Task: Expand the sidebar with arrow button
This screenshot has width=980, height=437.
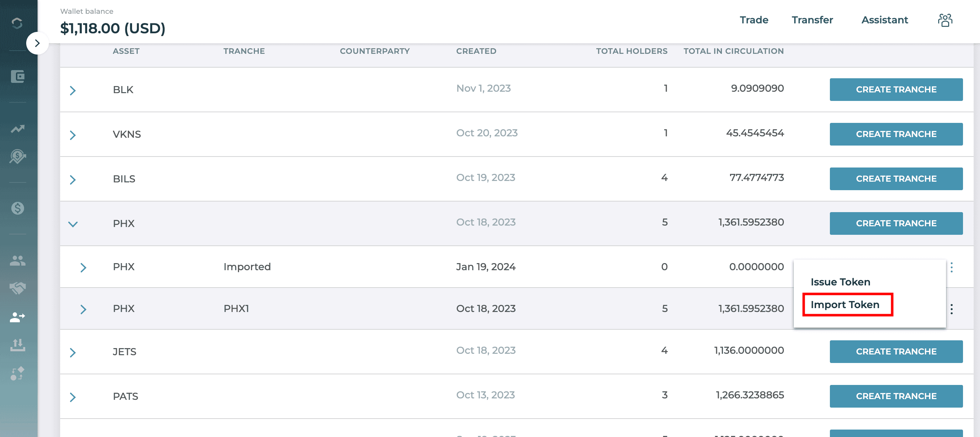Action: (x=37, y=43)
